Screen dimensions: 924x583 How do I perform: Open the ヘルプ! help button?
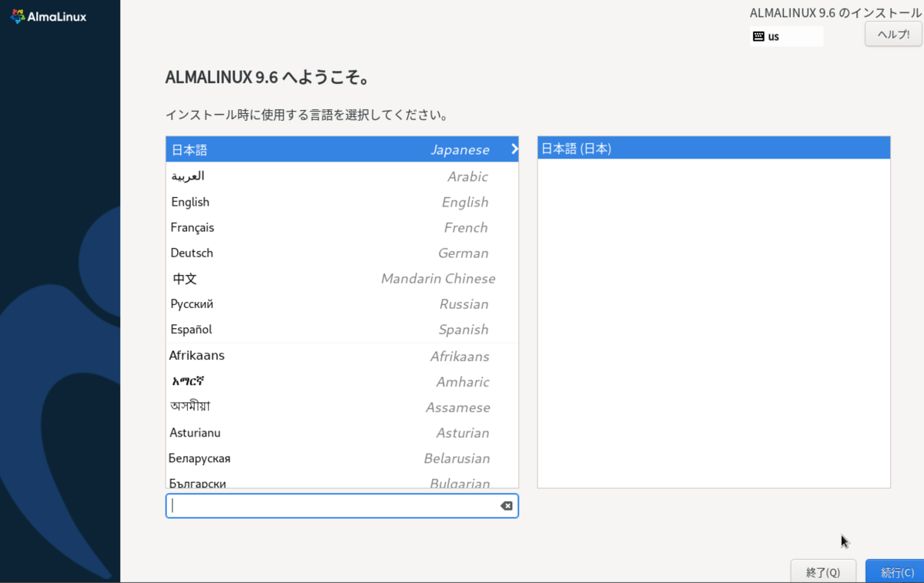(x=893, y=34)
